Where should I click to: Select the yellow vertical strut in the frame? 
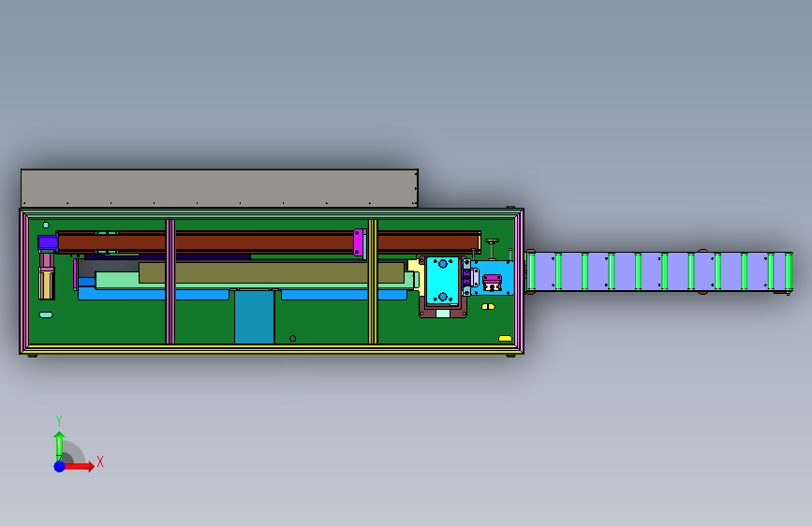pos(373,282)
